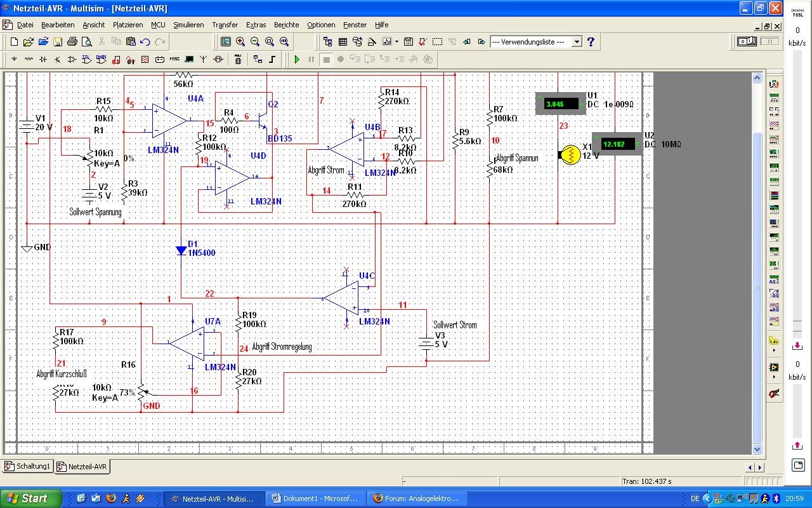
Task: Run the simulation
Action: click(x=297, y=59)
